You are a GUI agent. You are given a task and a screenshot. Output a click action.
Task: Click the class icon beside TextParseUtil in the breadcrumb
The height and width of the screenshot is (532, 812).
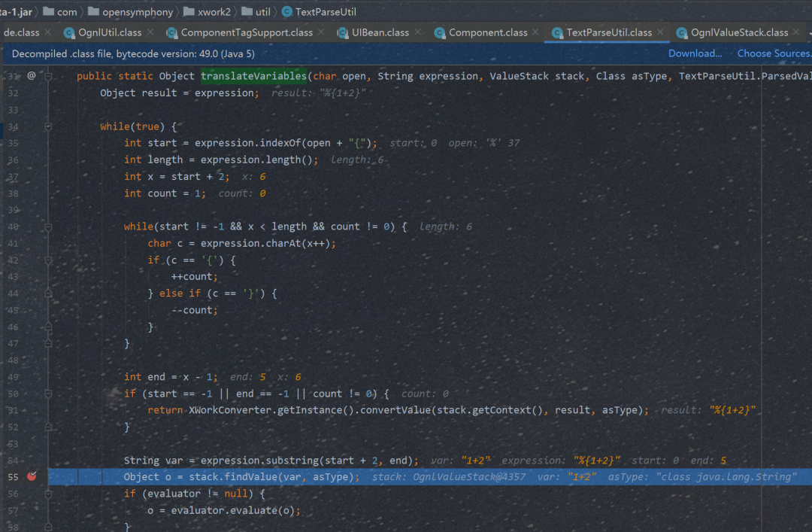[x=287, y=11]
